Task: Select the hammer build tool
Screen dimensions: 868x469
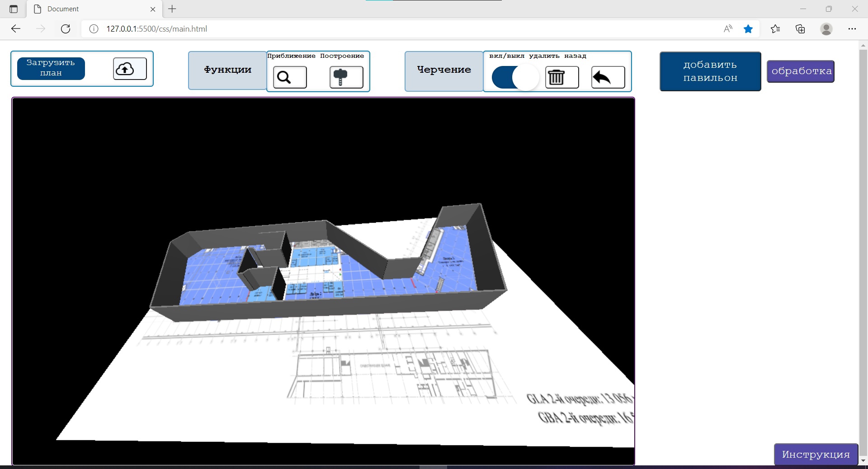Action: pyautogui.click(x=346, y=77)
